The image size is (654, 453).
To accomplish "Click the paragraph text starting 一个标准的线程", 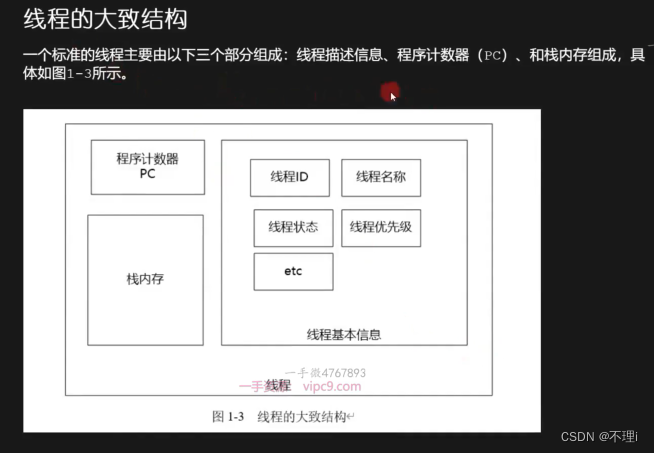I will point(334,64).
